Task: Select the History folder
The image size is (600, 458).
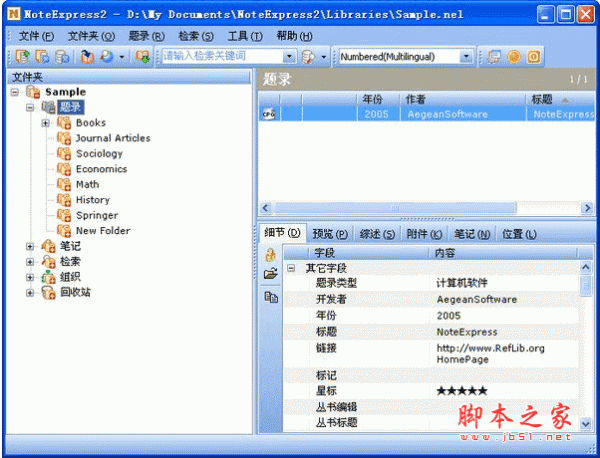Action: point(93,200)
